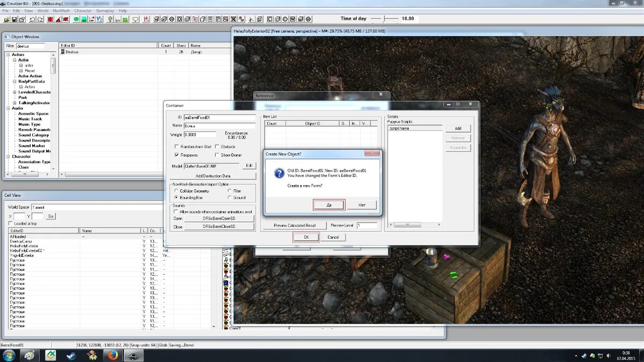This screenshot has width=644, height=362.
Task: Click the ID field with aaBarrelFood01
Action: click(219, 117)
